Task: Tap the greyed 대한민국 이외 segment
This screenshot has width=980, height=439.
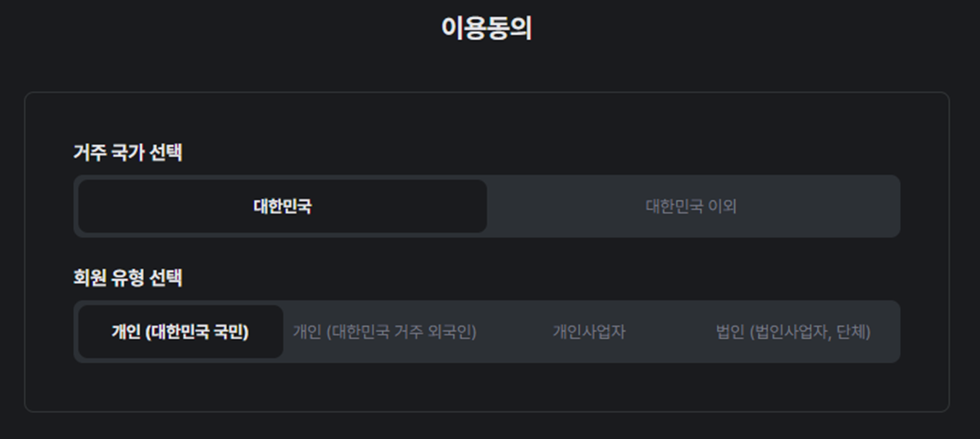Action: point(691,206)
